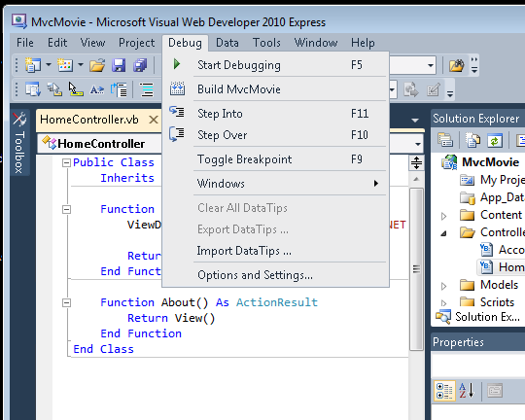Viewport: 525px width, 420px height.
Task: Open the Add New Item toolbar icon
Action: point(65,65)
